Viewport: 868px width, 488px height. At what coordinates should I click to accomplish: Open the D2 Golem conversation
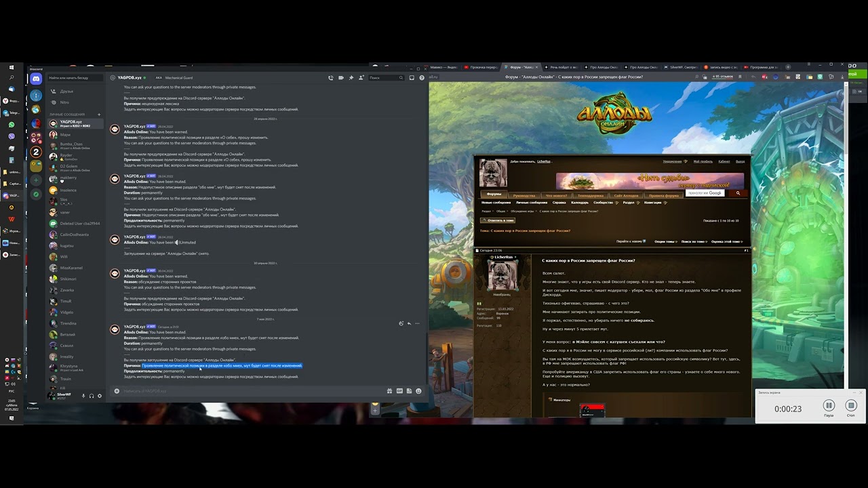point(75,167)
